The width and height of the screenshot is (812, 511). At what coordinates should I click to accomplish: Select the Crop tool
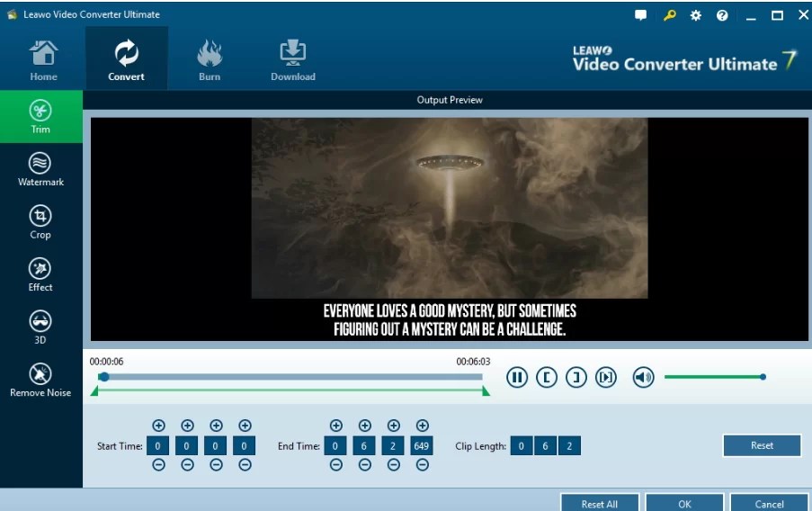pyautogui.click(x=40, y=223)
